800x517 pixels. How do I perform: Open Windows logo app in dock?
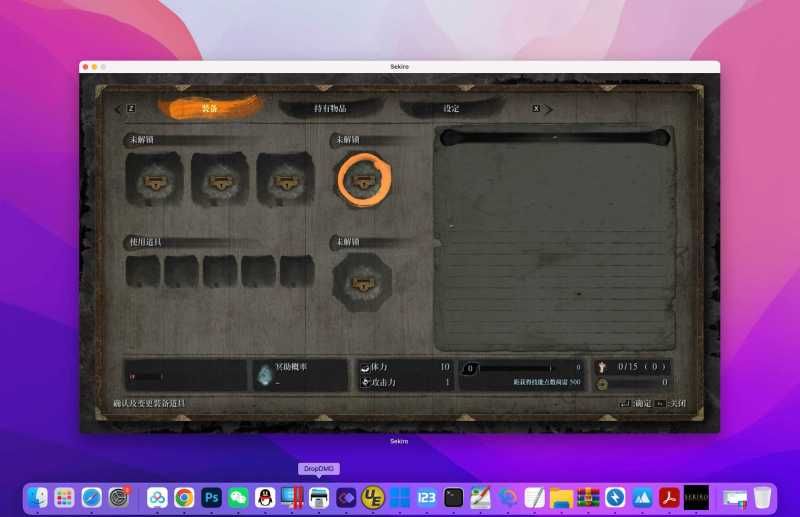(399, 498)
